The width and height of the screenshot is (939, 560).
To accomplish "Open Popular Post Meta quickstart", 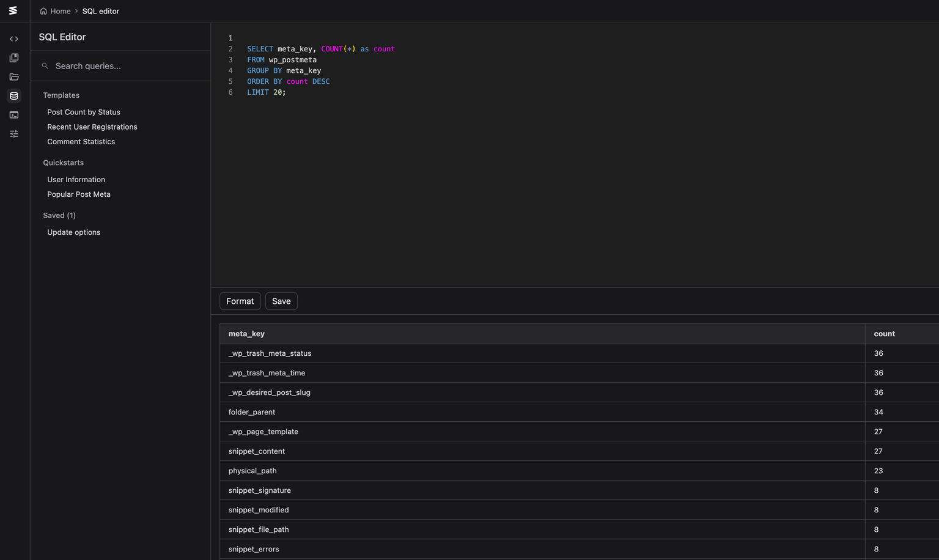I will tap(79, 194).
